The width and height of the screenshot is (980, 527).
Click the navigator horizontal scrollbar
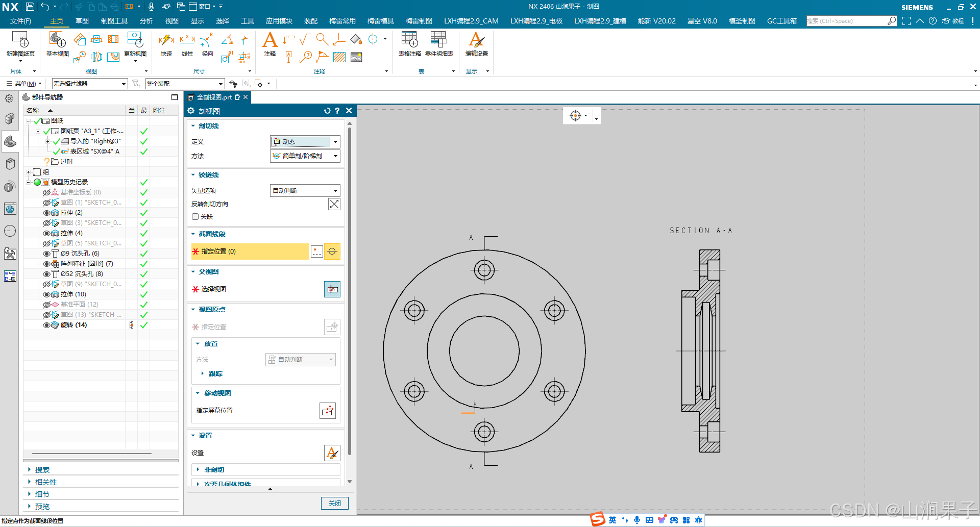[x=92, y=453]
